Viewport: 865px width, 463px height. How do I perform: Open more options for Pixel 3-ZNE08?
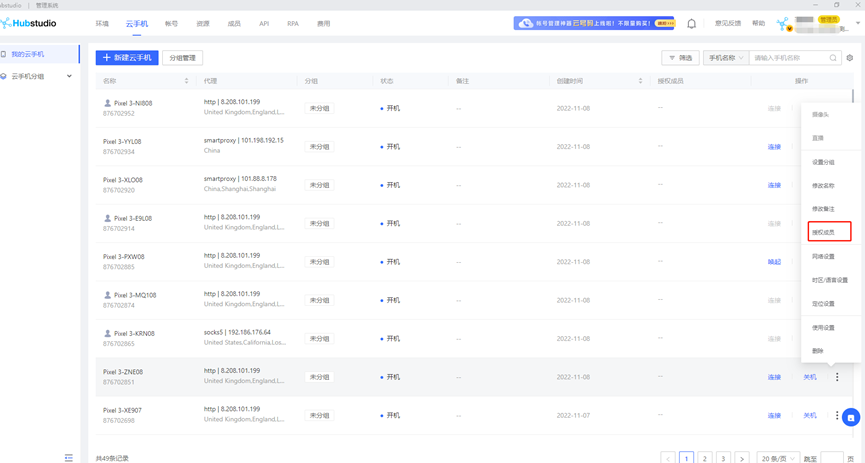point(837,377)
